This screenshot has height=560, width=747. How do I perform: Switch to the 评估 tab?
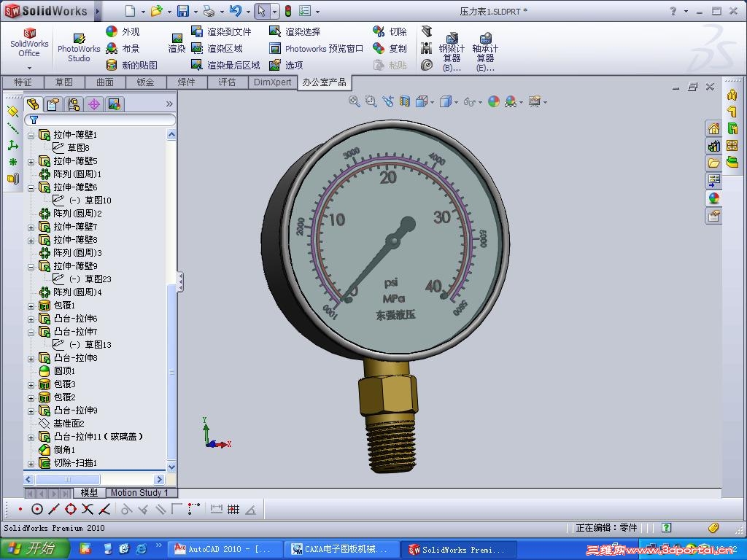[227, 82]
